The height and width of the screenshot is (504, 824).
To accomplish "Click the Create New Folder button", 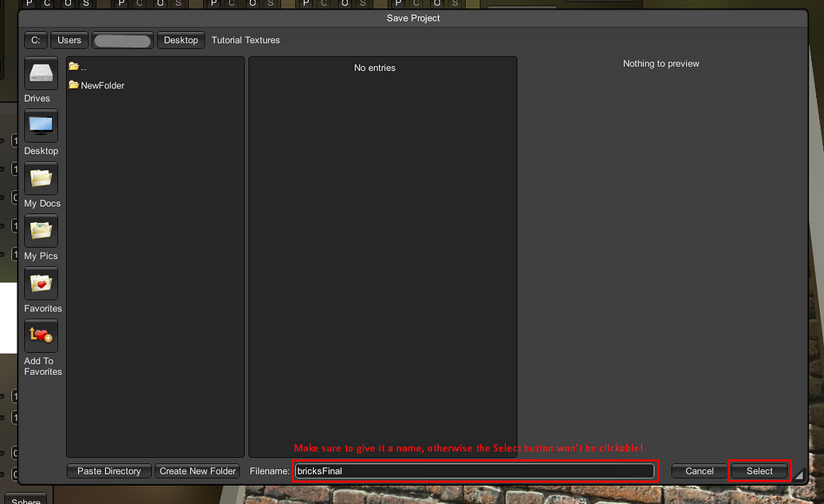I will 197,471.
